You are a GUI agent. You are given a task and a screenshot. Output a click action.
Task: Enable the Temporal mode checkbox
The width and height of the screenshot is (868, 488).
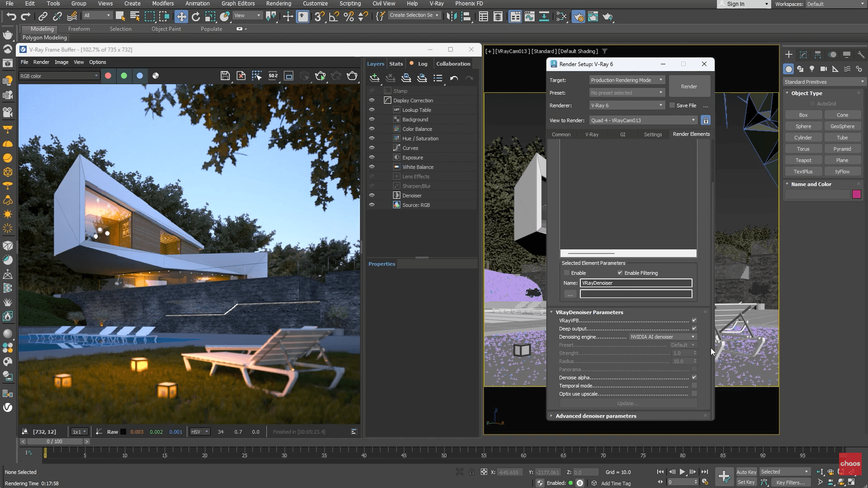point(694,386)
